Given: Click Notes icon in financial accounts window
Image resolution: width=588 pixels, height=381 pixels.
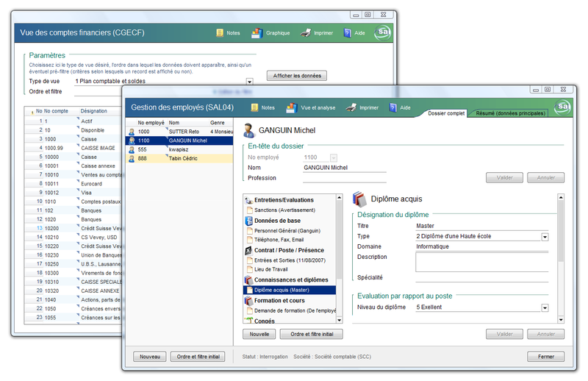Looking at the screenshot, I should click(x=220, y=33).
